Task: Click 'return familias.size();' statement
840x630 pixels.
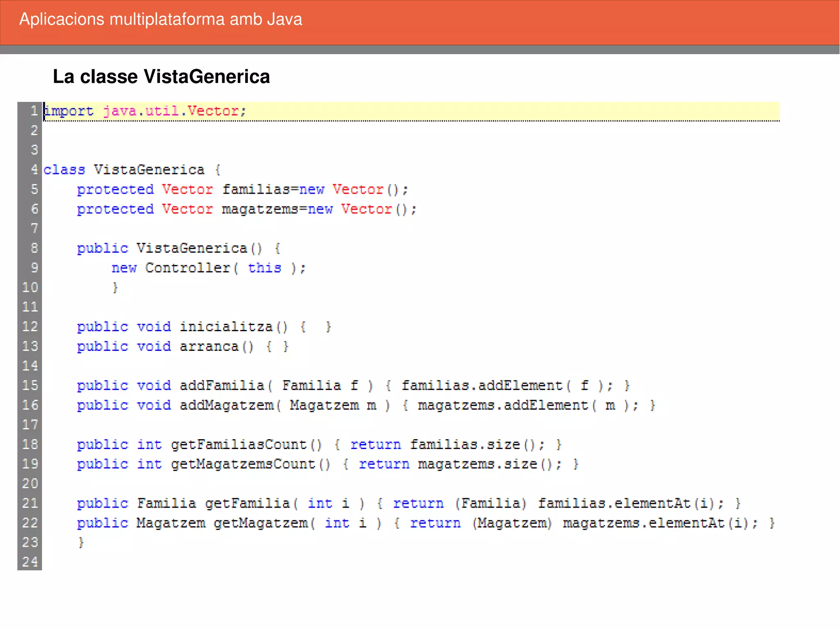Action: pos(448,445)
